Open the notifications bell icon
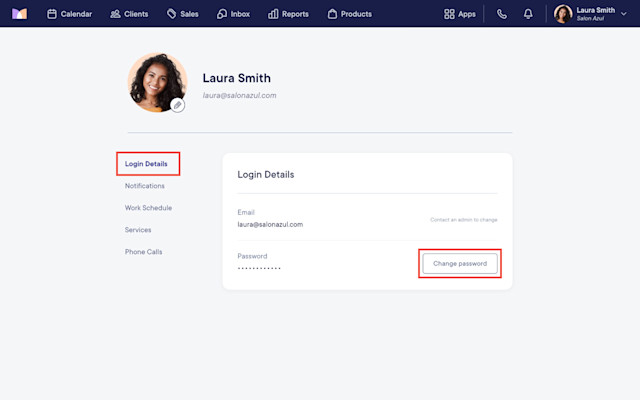 click(528, 14)
